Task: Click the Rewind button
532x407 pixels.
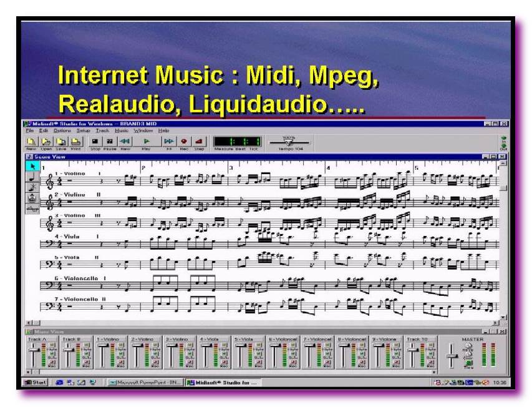Action: (x=125, y=142)
